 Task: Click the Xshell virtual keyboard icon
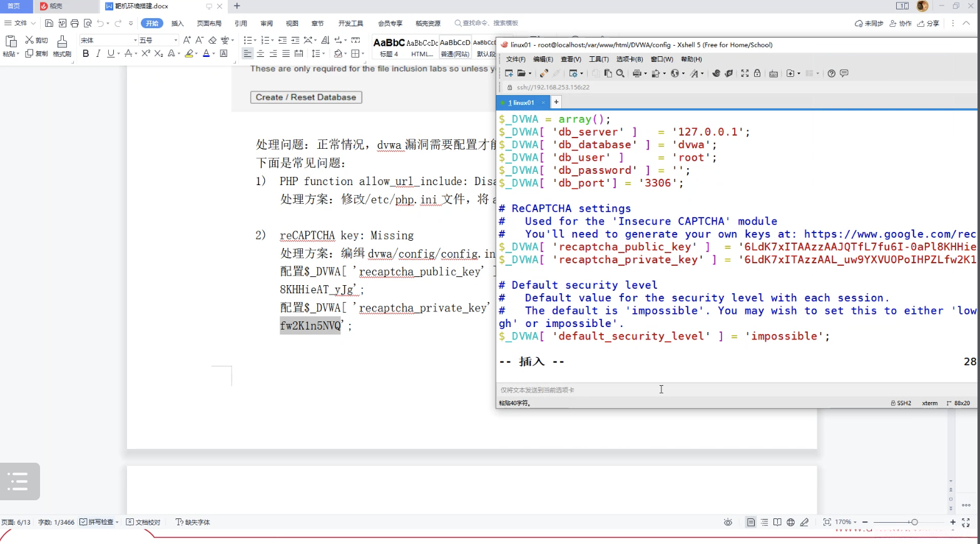click(773, 73)
